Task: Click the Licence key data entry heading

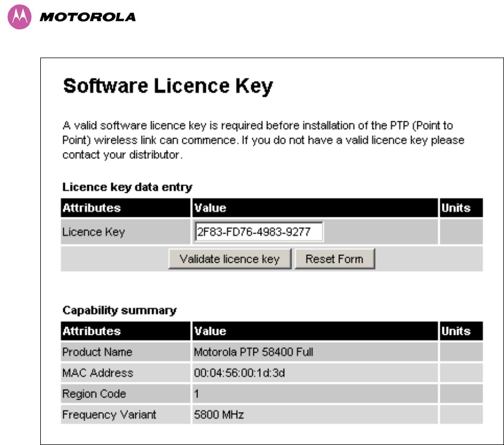Action: (128, 187)
